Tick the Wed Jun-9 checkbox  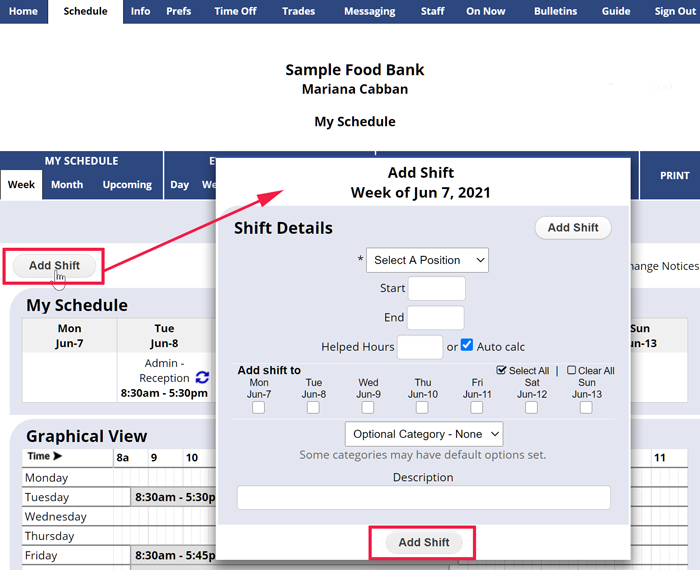click(368, 408)
